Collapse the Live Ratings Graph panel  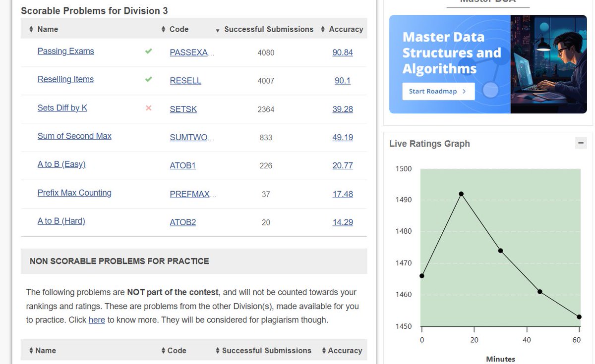[x=581, y=143]
